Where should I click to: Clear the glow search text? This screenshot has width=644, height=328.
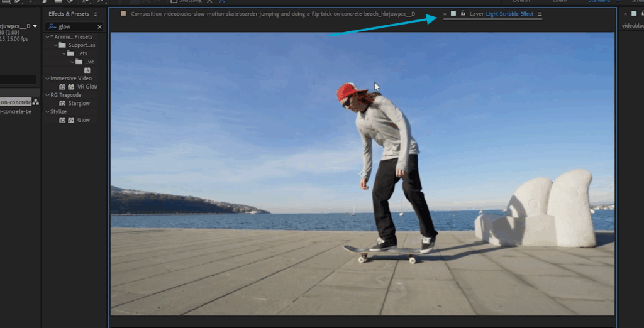pyautogui.click(x=99, y=26)
